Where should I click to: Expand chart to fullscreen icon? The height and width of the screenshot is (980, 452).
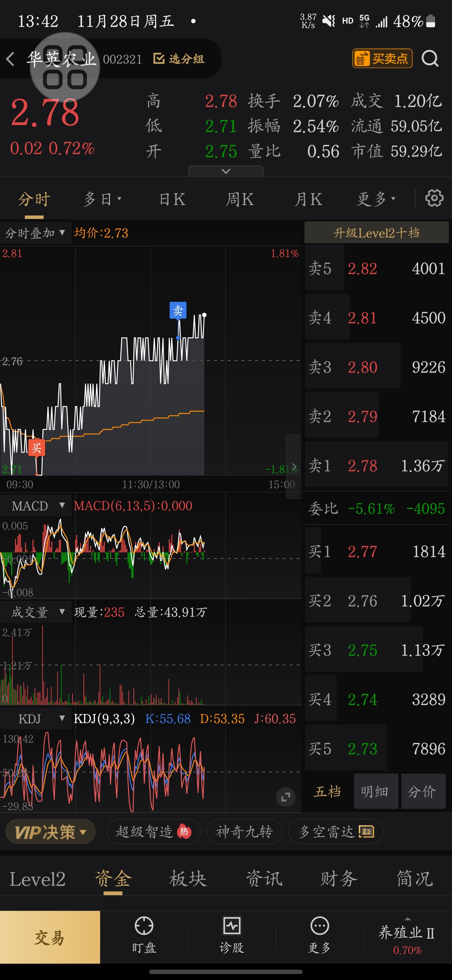pyautogui.click(x=286, y=797)
